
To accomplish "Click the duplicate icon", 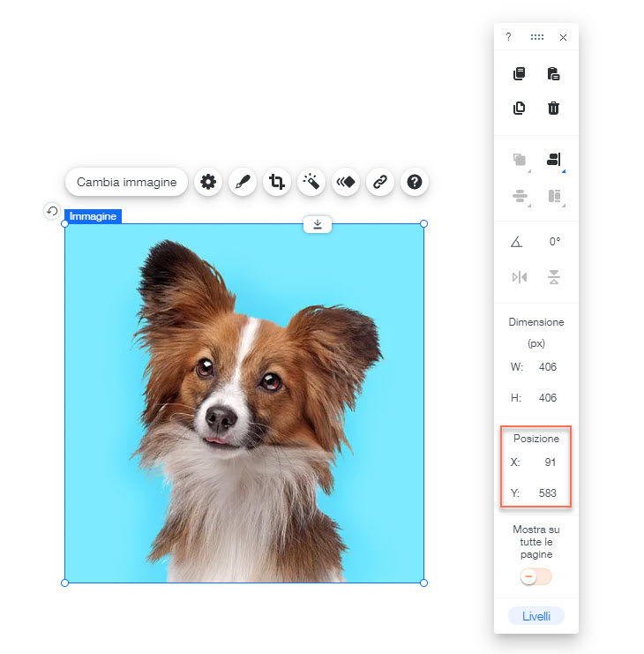I will click(x=520, y=108).
